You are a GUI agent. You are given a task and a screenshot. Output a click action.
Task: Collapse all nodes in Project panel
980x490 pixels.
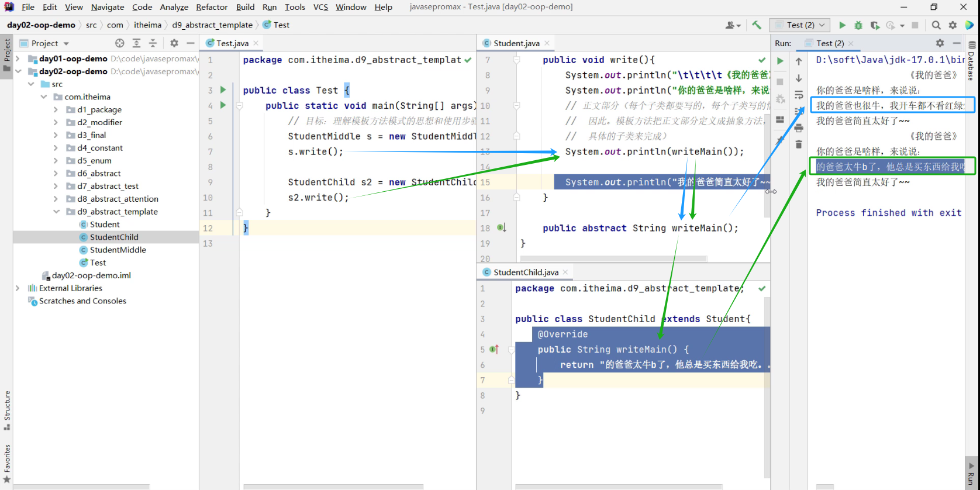click(153, 43)
